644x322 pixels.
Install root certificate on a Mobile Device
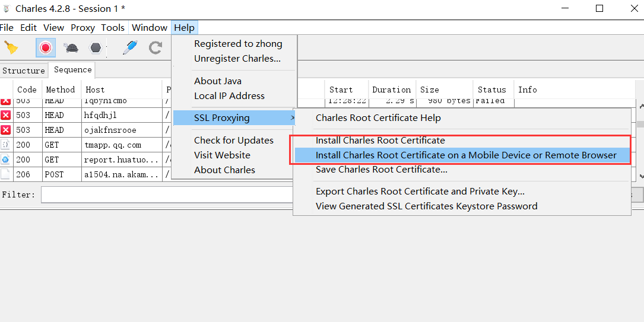point(462,155)
